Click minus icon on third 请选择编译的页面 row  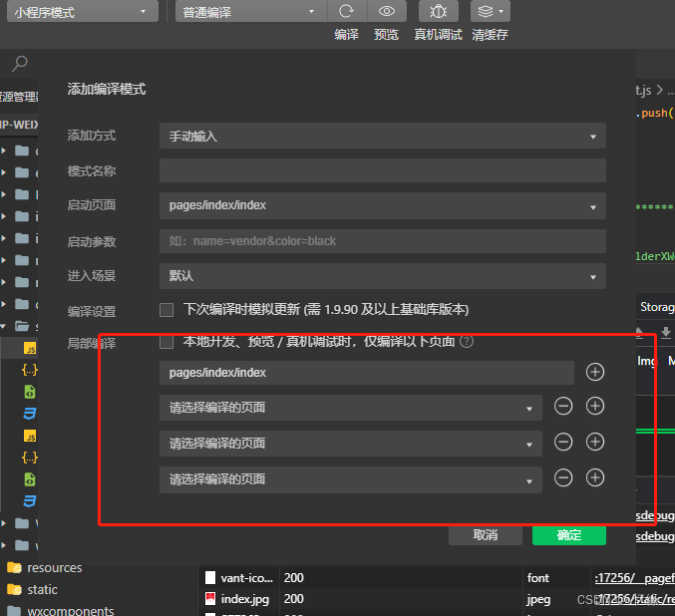click(563, 477)
